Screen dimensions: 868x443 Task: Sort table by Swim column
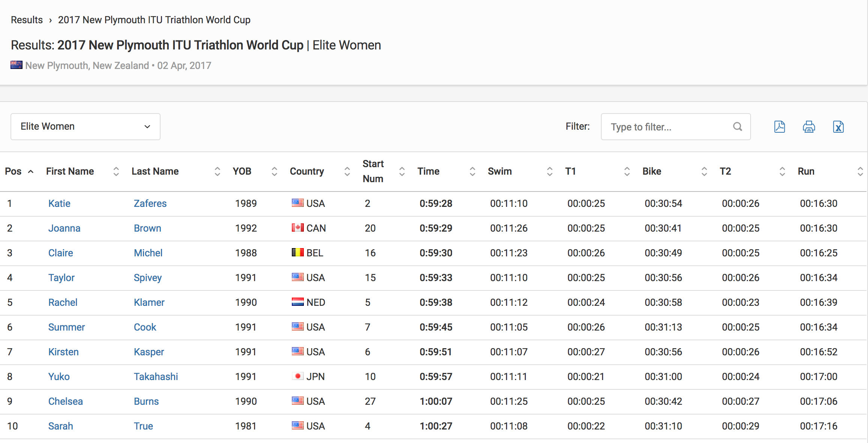pyautogui.click(x=520, y=171)
